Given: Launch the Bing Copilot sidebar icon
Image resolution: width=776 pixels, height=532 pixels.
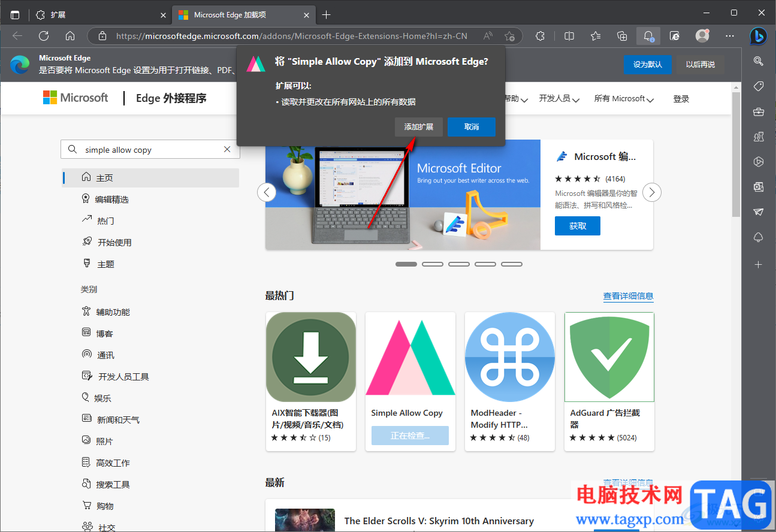Looking at the screenshot, I should tap(758, 36).
